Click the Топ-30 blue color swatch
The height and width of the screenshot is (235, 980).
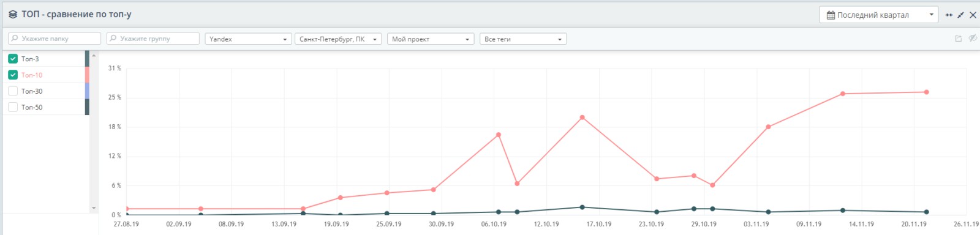[87, 91]
